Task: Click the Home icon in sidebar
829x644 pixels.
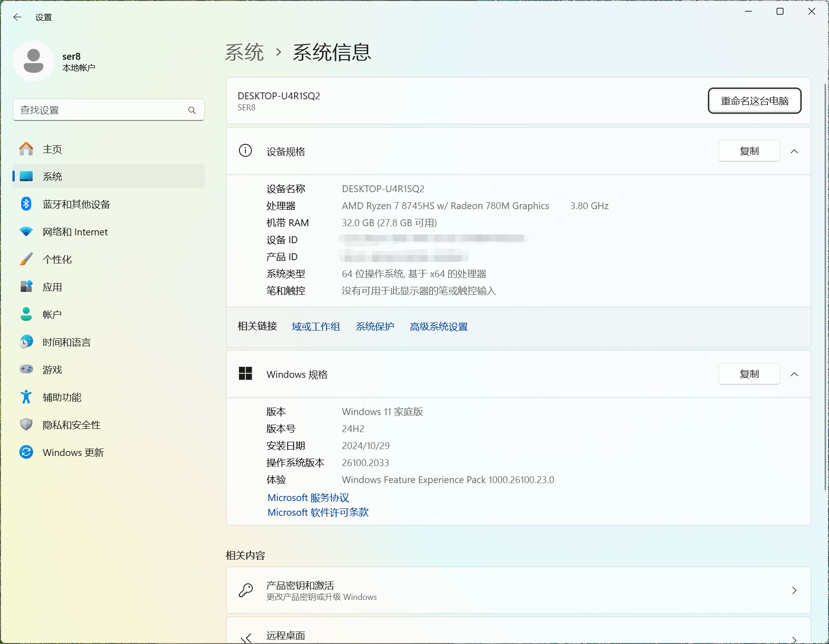Action: point(26,149)
